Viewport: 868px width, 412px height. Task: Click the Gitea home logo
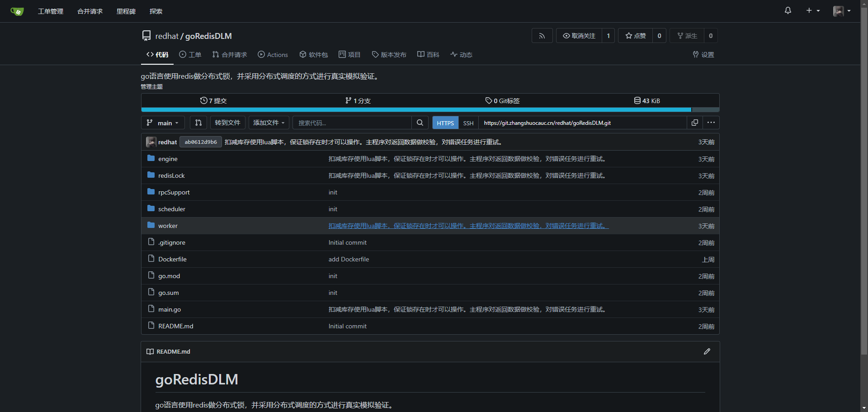(x=17, y=11)
